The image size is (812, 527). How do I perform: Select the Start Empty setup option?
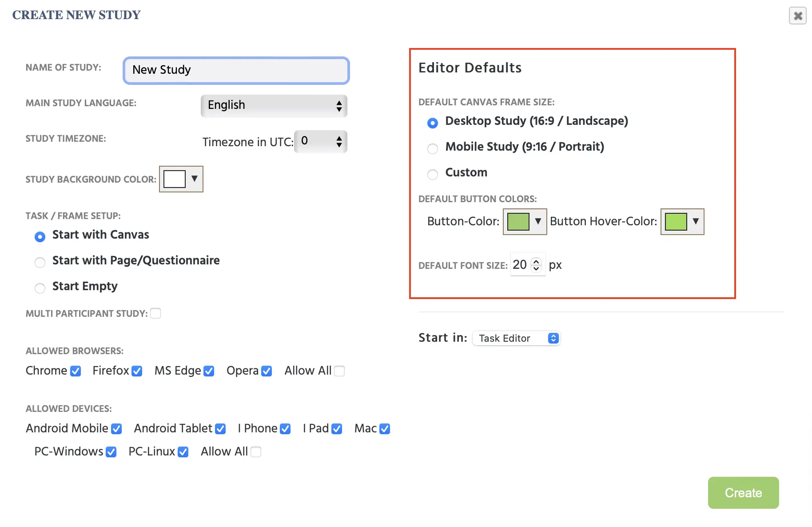(40, 288)
